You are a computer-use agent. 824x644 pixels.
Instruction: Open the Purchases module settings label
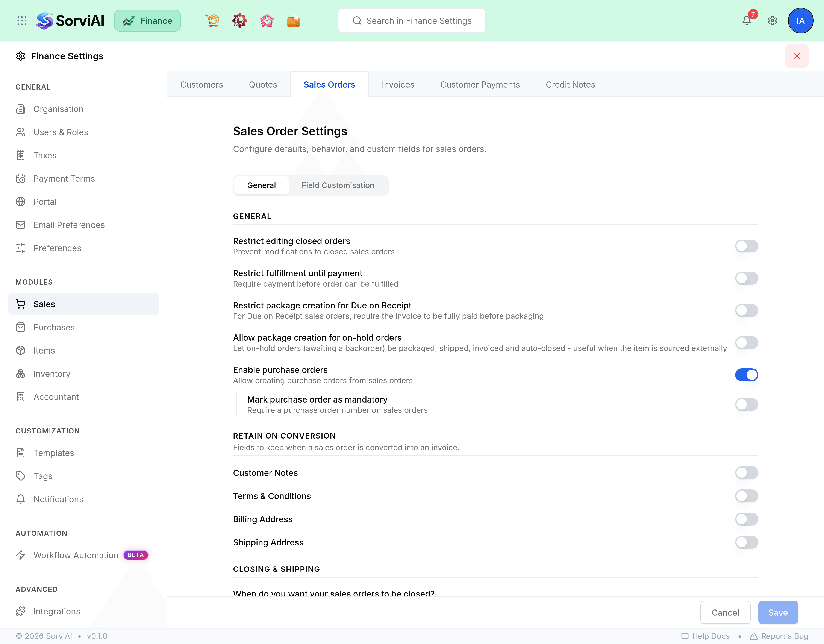[54, 327]
